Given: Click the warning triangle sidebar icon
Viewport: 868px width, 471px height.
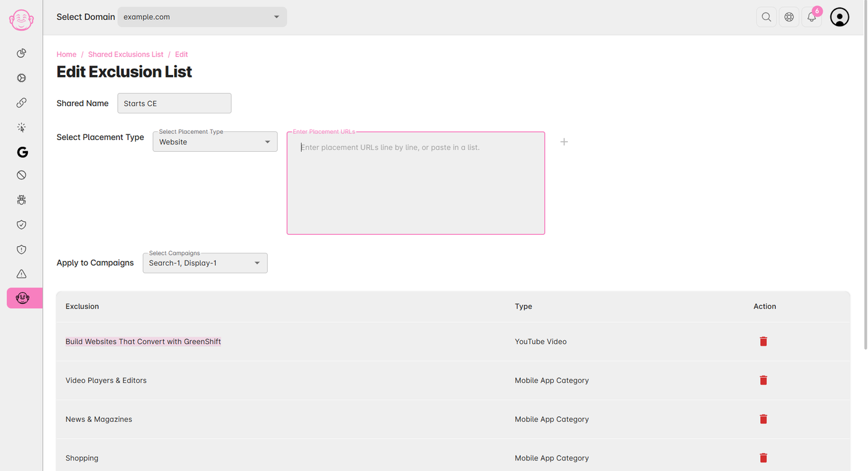Looking at the screenshot, I should pyautogui.click(x=22, y=274).
